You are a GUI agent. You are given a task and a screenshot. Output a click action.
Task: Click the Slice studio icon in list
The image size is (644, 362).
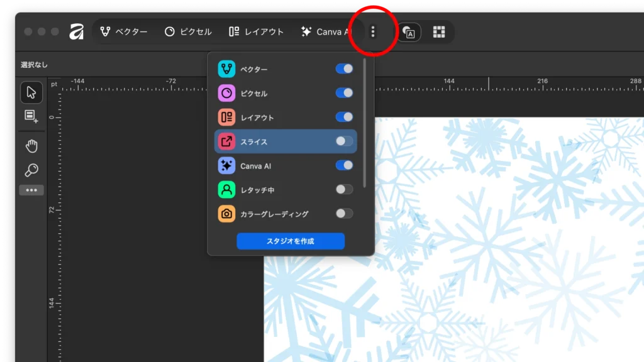click(x=226, y=141)
